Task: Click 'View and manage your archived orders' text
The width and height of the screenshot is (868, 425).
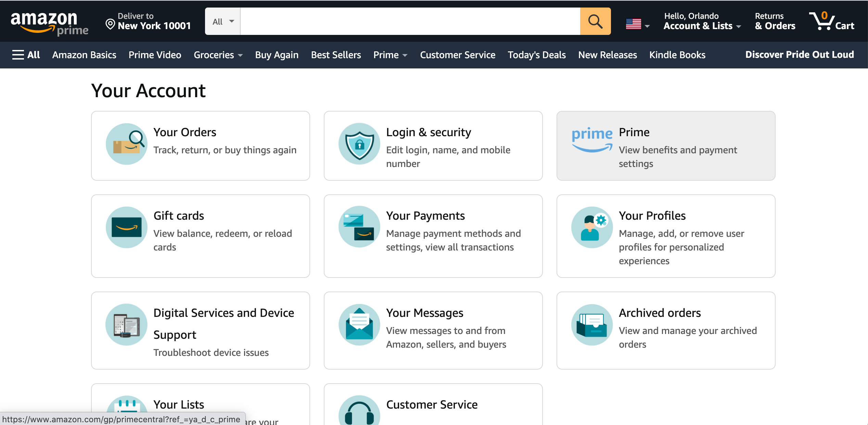Action: [688, 337]
